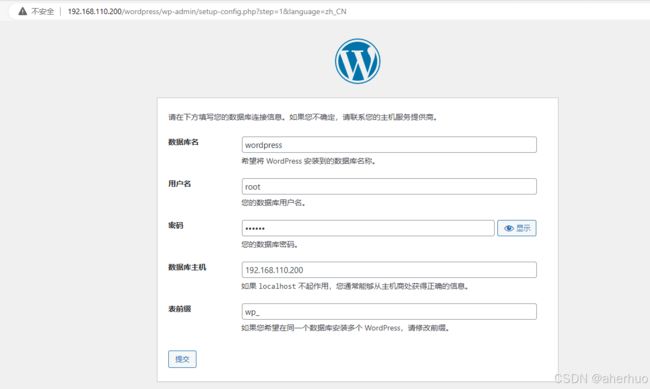Click the hint about multiple WordPress installs
Image resolution: width=650 pixels, height=389 pixels.
[346, 328]
